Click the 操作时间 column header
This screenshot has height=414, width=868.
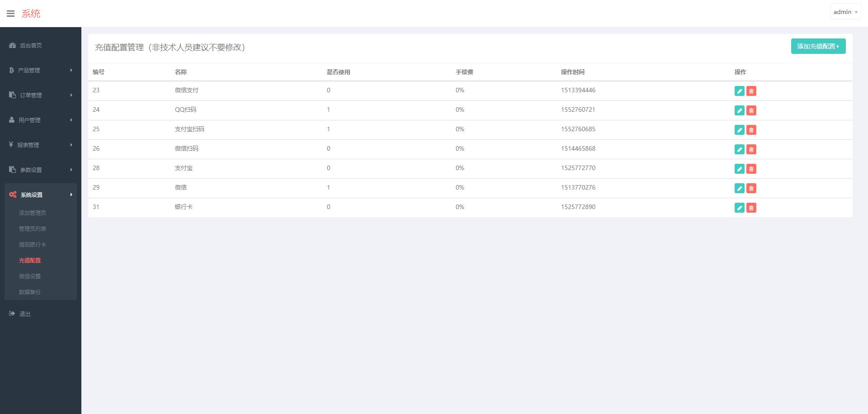click(x=573, y=72)
